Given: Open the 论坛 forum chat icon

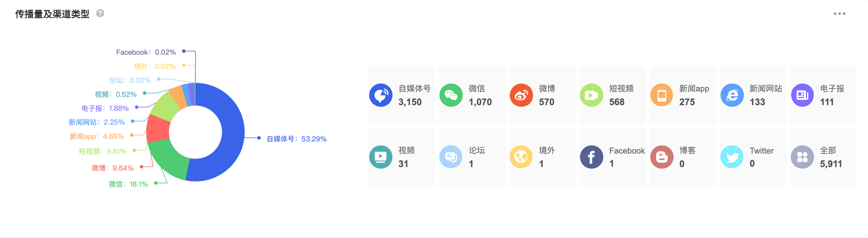Looking at the screenshot, I should [451, 157].
